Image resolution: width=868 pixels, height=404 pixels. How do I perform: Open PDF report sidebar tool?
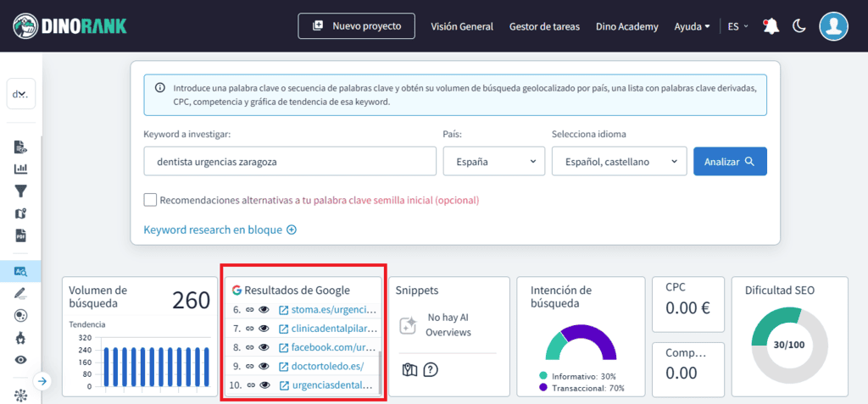(20, 235)
